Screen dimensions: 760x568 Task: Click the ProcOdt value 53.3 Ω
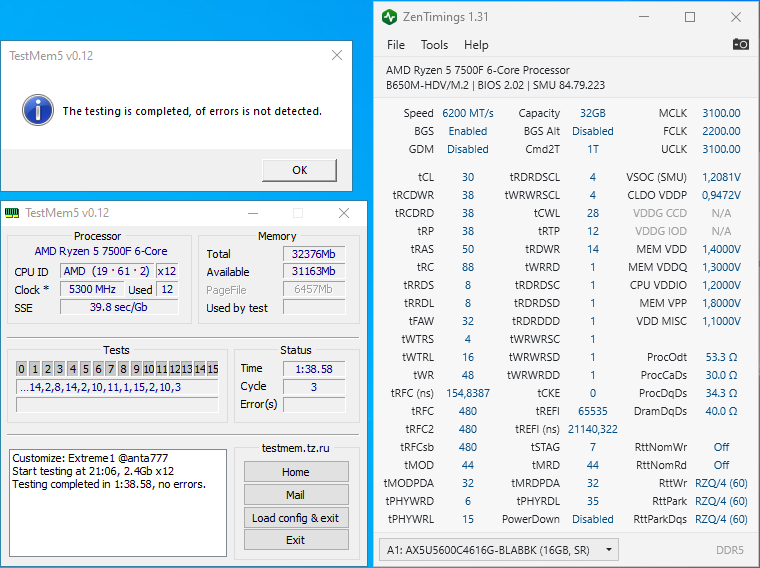[721, 357]
